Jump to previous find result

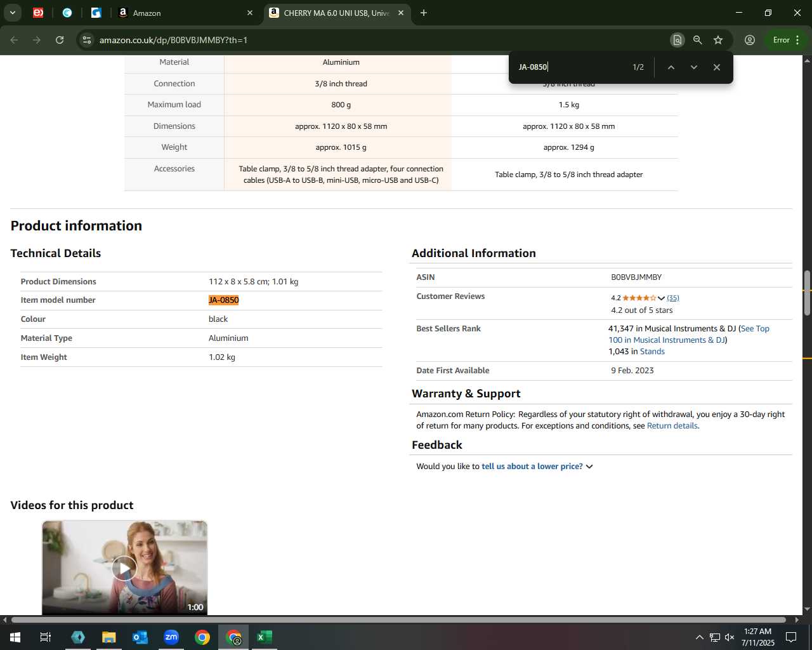coord(671,67)
